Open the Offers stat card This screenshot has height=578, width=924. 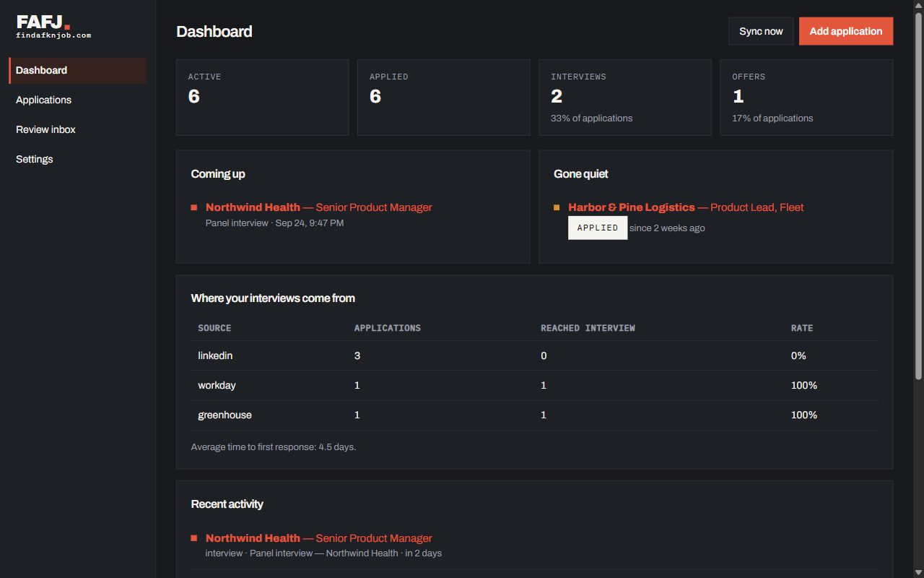tap(806, 98)
